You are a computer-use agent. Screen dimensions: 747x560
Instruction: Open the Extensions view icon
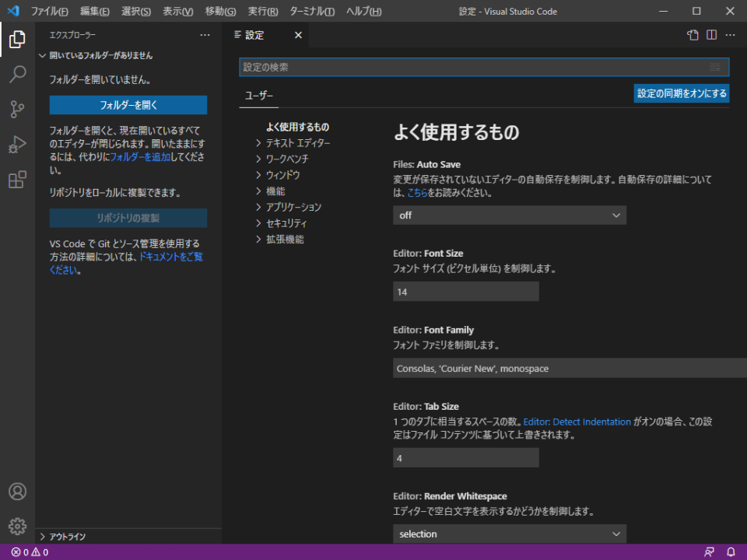pyautogui.click(x=17, y=180)
